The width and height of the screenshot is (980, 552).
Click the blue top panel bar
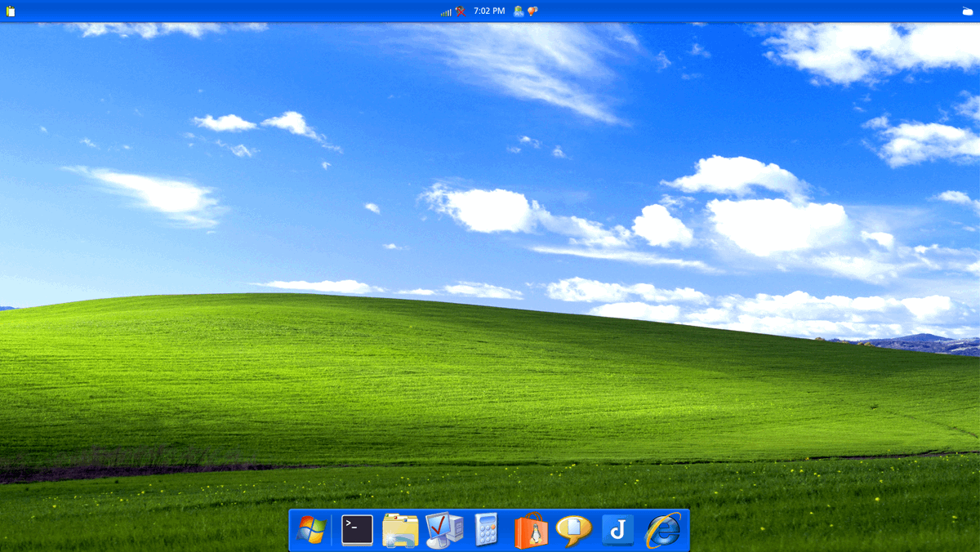(x=245, y=11)
